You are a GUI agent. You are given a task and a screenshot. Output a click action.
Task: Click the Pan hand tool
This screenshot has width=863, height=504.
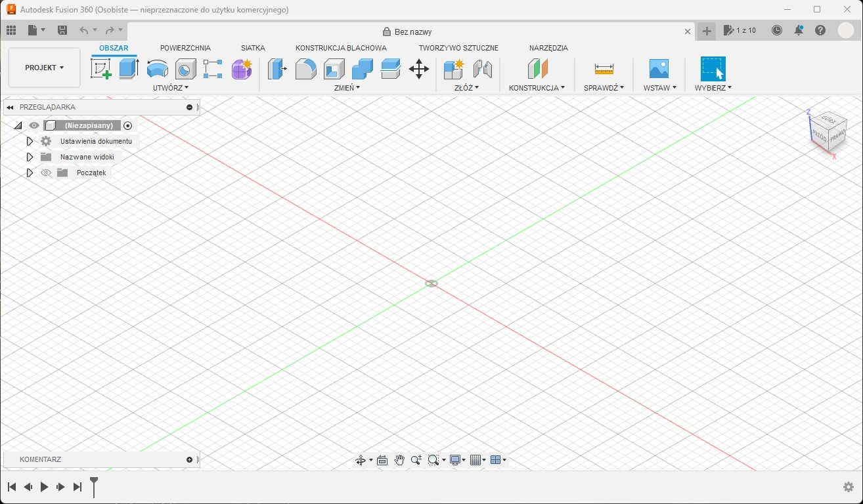[x=399, y=460]
